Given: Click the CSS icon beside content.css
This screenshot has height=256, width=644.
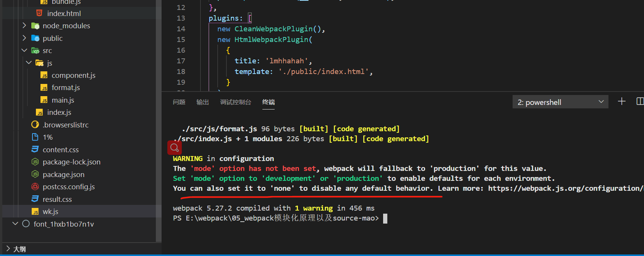Looking at the screenshot, I should tap(35, 149).
